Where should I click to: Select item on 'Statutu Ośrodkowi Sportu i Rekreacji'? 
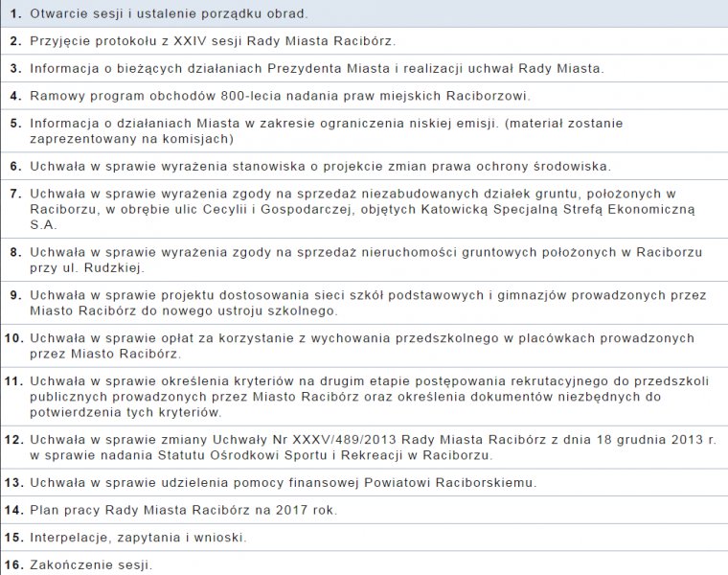364,448
